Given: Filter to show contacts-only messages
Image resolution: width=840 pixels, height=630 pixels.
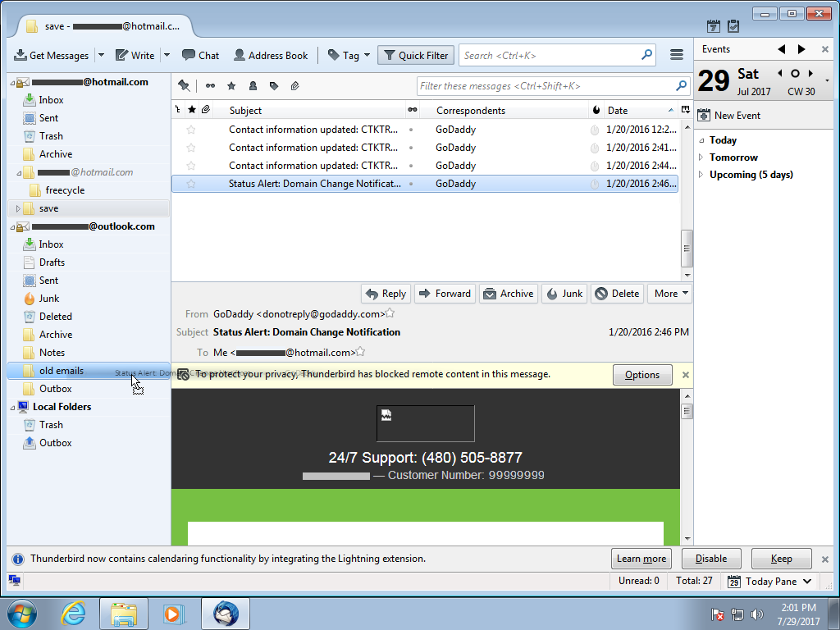Looking at the screenshot, I should point(253,86).
